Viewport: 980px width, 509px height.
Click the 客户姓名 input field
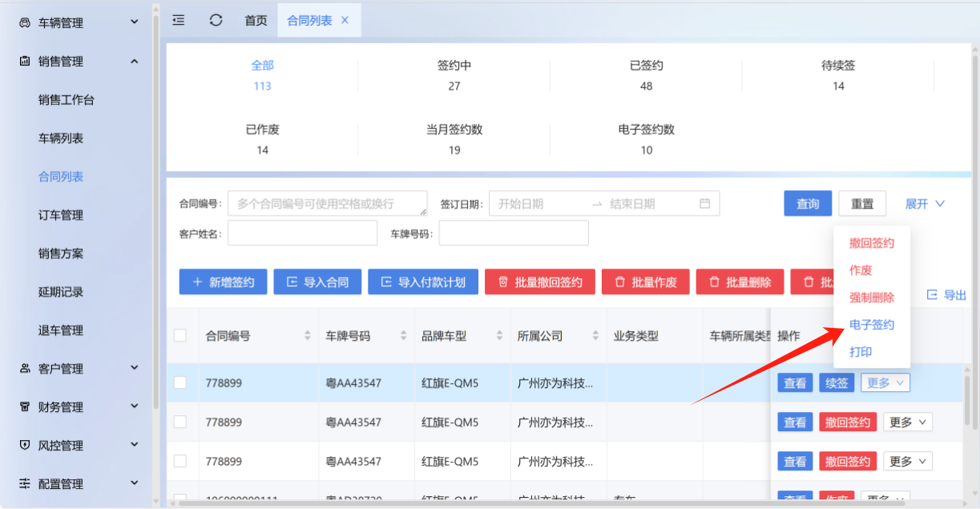tap(303, 233)
